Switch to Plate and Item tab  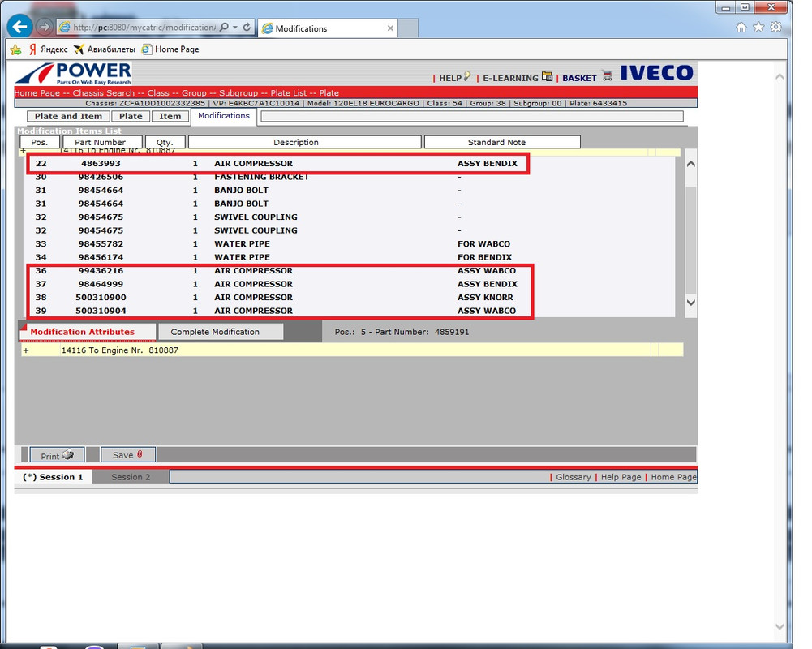click(x=68, y=116)
